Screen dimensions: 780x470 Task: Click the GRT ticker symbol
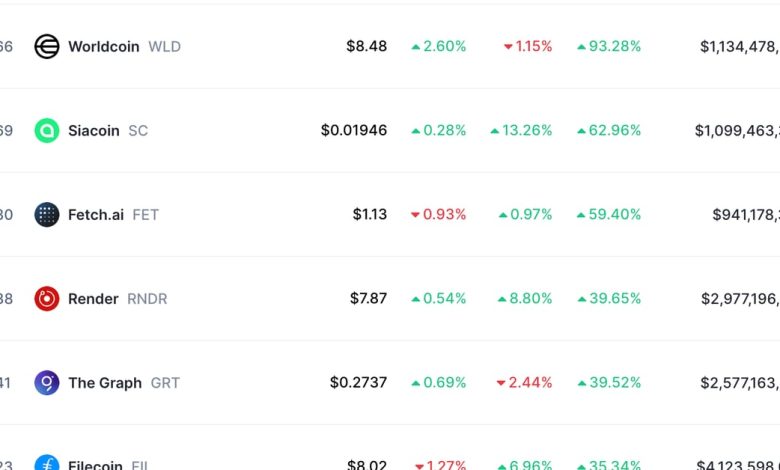[166, 382]
